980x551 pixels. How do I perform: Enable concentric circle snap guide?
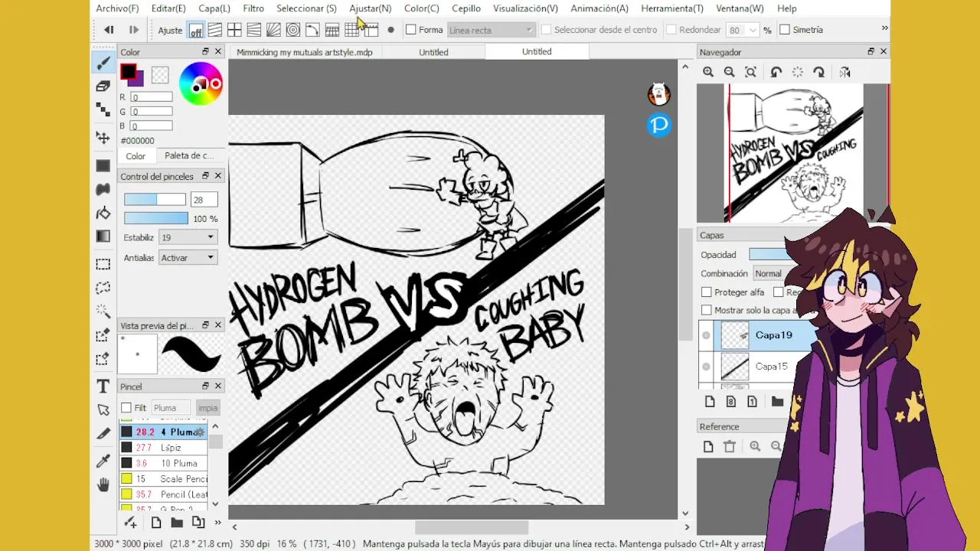293,30
